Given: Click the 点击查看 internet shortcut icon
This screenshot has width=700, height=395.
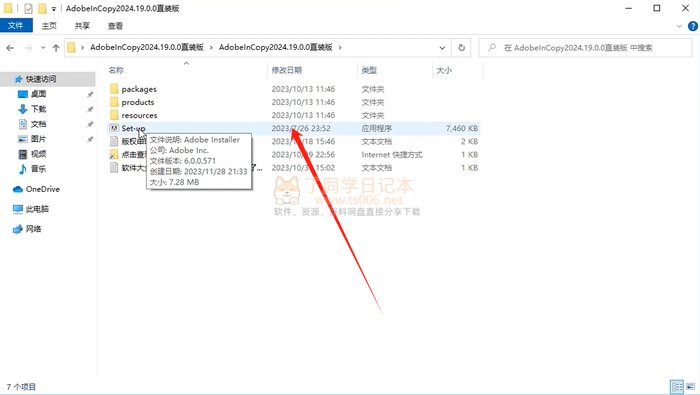Looking at the screenshot, I should tap(114, 154).
